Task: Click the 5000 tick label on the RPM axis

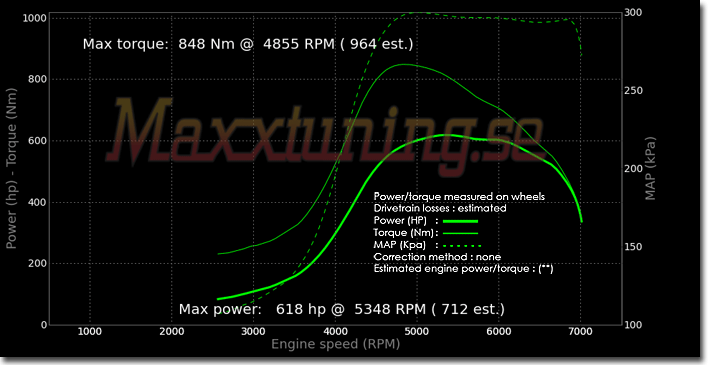Action: (417, 332)
